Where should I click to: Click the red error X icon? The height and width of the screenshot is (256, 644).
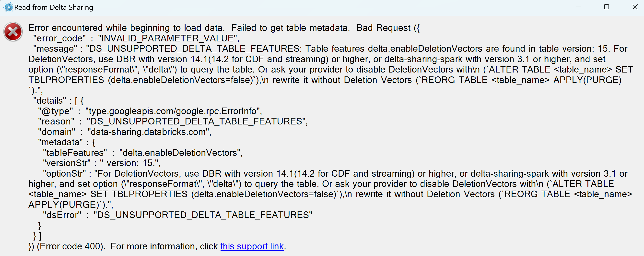13,32
